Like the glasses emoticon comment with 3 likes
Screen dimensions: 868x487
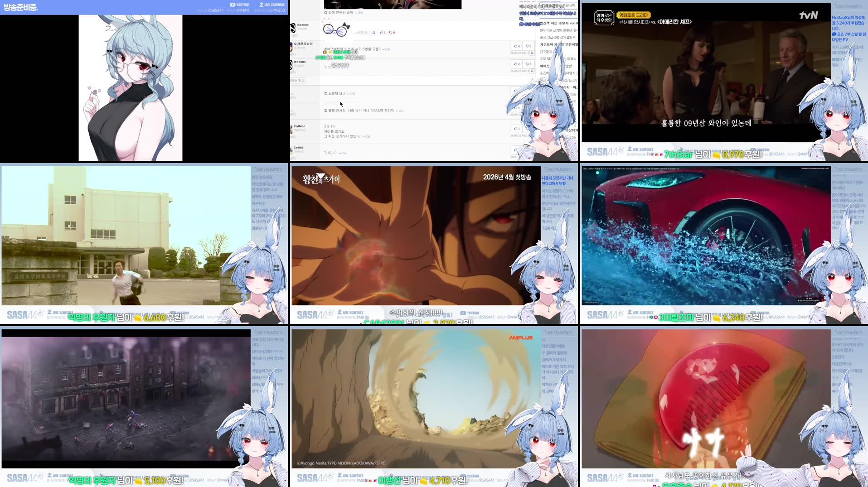[x=383, y=33]
